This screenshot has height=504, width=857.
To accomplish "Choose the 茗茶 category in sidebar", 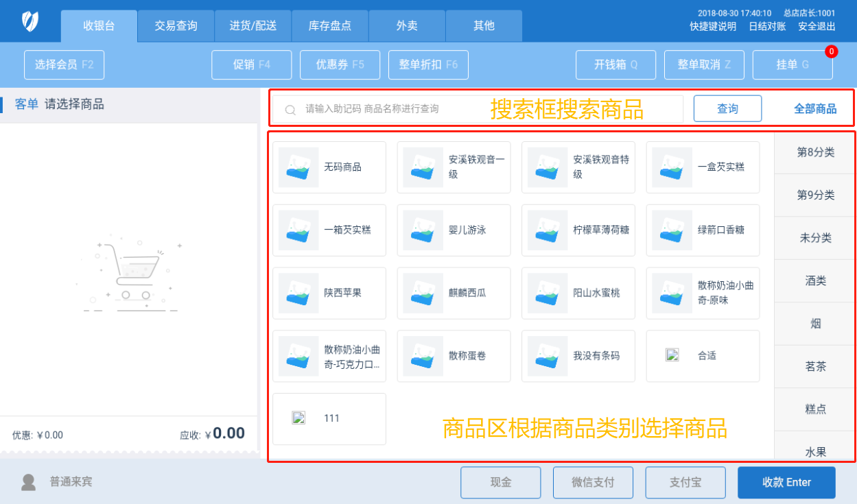I will pos(815,366).
